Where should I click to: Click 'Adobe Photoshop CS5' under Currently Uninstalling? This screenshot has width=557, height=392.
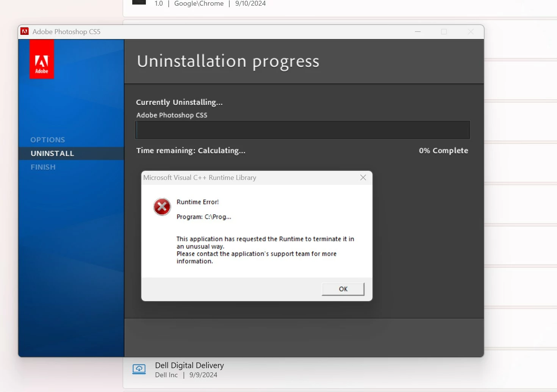172,115
